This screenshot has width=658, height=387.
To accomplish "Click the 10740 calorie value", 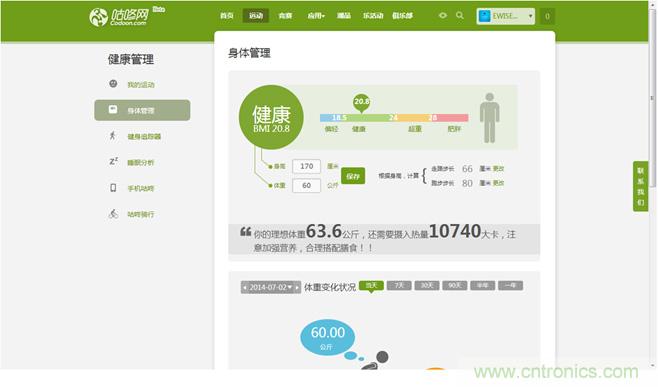I will (x=454, y=231).
